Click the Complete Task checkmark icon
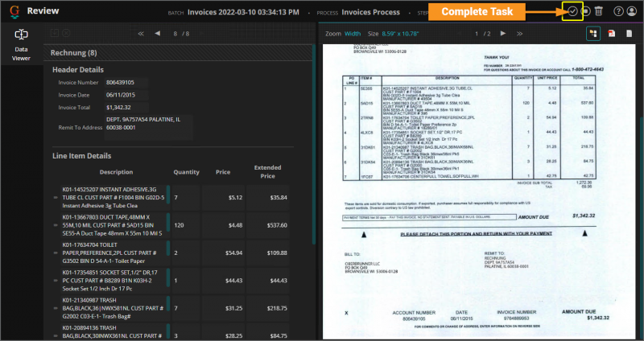 [x=572, y=11]
